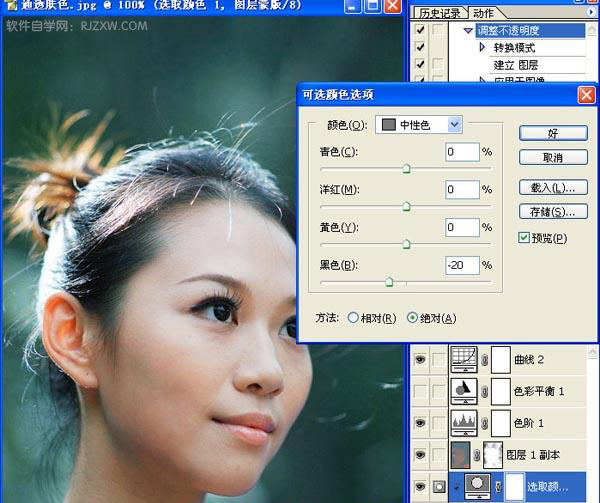Click the 黄色(Y) slider handle
The width and height of the screenshot is (600, 503).
click(x=406, y=244)
